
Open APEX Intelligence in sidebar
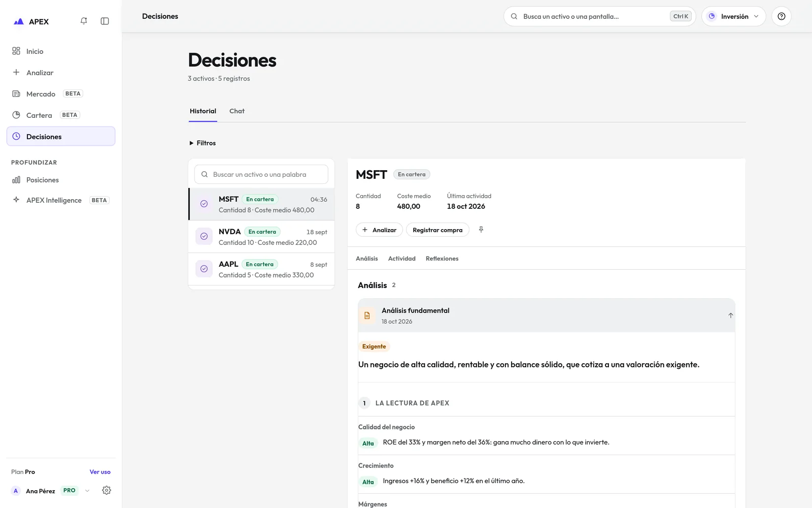click(x=61, y=200)
